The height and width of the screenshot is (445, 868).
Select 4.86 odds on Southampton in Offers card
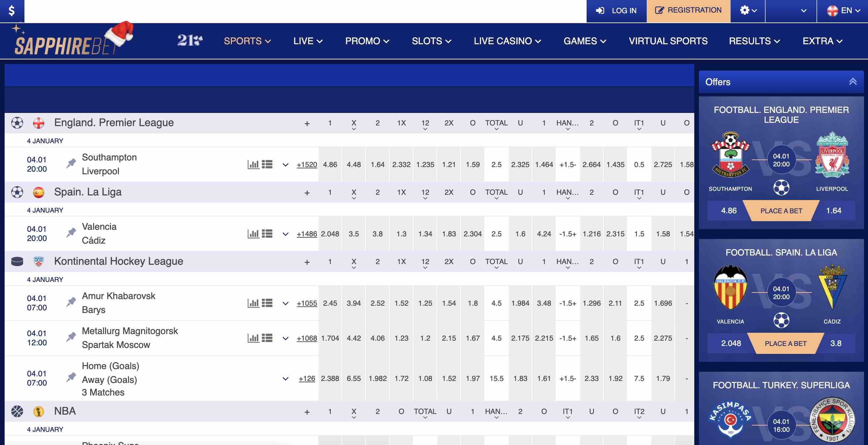(729, 211)
